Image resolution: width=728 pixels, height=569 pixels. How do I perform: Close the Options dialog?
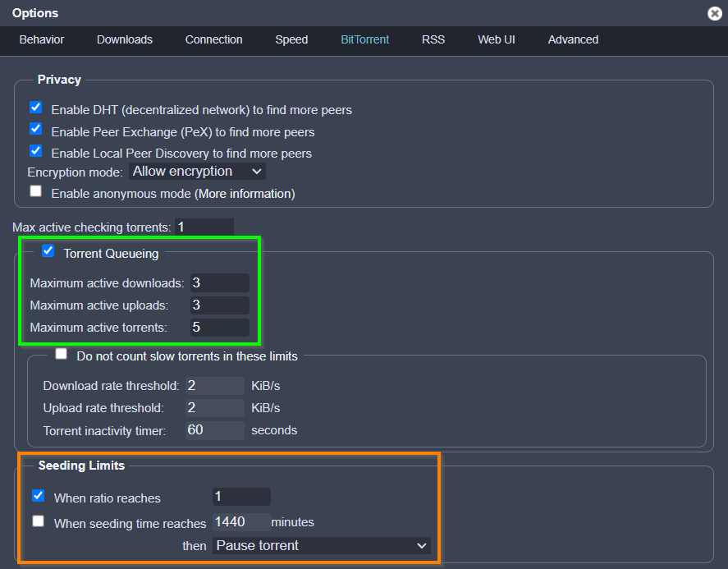point(714,13)
